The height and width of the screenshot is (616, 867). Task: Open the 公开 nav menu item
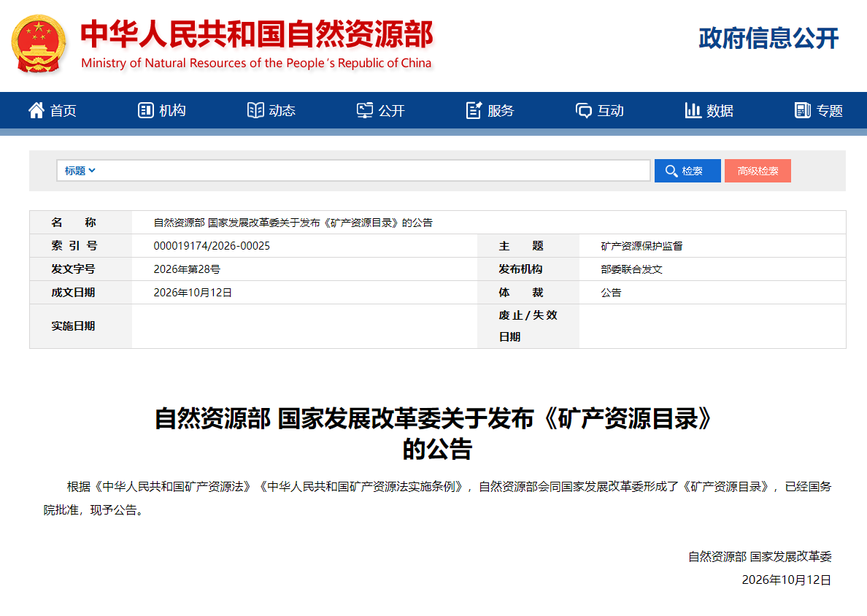pyautogui.click(x=381, y=111)
